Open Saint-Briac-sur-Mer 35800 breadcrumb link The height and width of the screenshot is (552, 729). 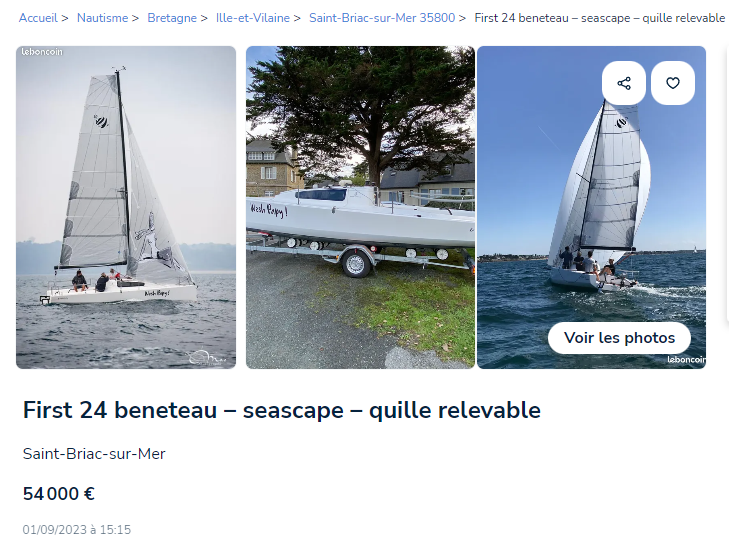[382, 18]
